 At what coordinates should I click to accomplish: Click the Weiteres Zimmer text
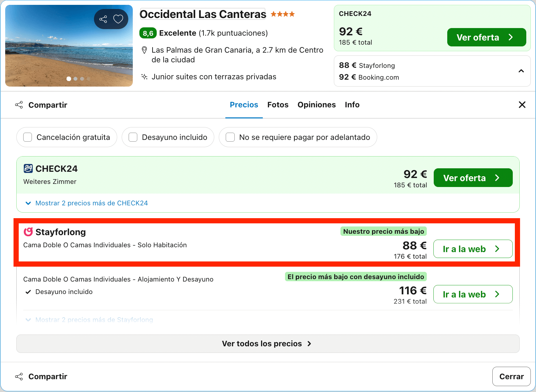(x=50, y=182)
